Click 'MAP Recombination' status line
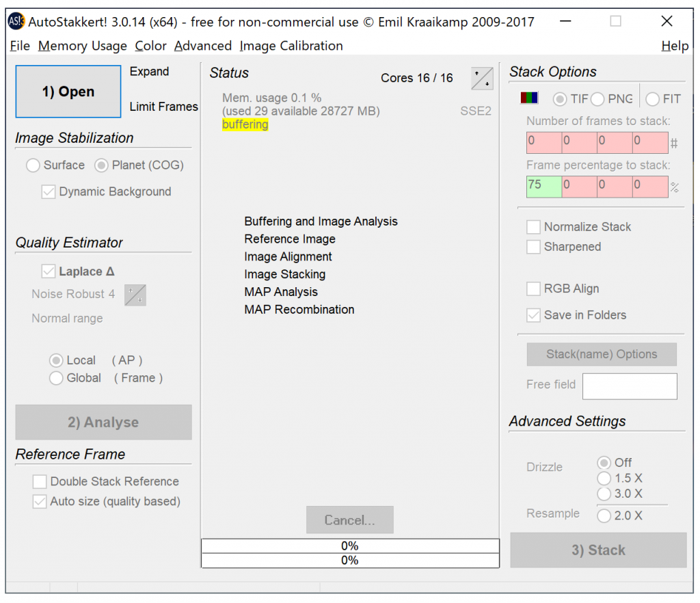700x603 pixels. [x=299, y=309]
